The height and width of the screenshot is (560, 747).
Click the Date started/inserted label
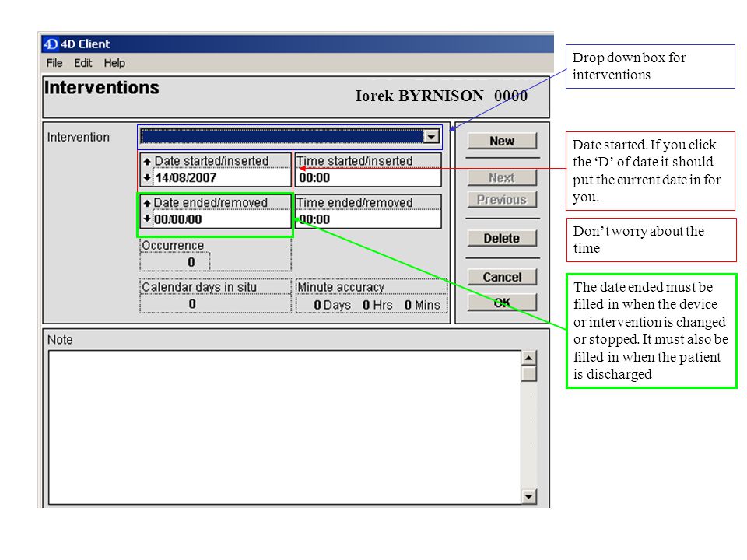pyautogui.click(x=212, y=161)
